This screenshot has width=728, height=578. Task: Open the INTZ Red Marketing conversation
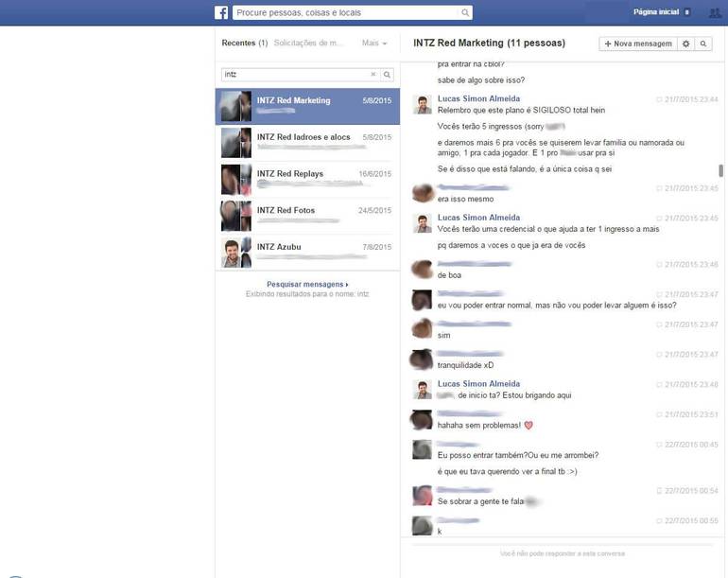click(x=307, y=106)
